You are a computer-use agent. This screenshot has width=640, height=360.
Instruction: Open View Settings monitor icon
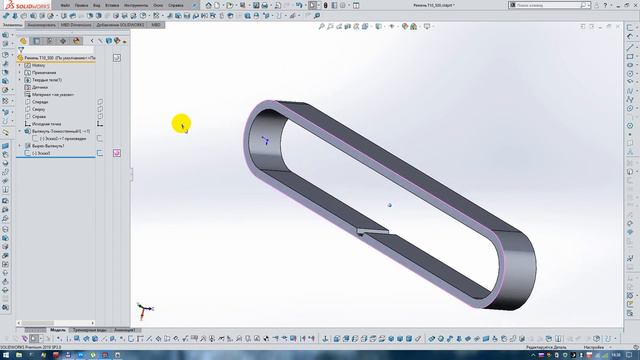point(427,27)
